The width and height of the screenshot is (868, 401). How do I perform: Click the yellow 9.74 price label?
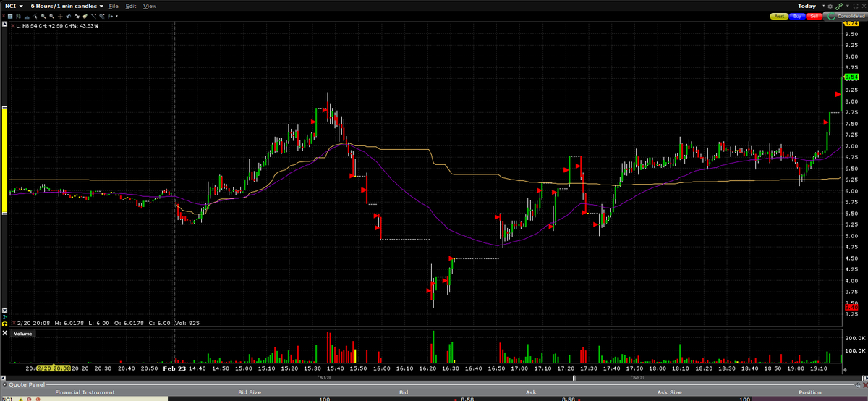[x=851, y=23]
